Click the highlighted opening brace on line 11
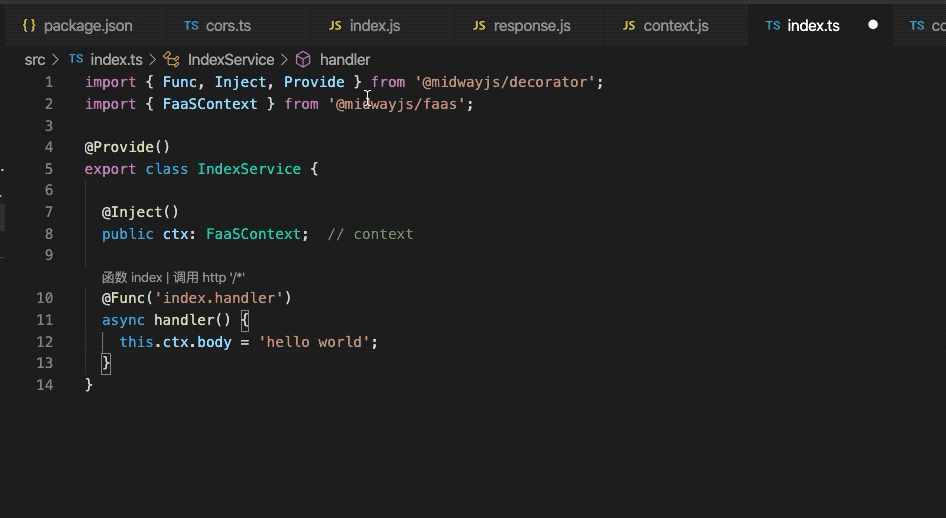This screenshot has width=946, height=518. [244, 320]
